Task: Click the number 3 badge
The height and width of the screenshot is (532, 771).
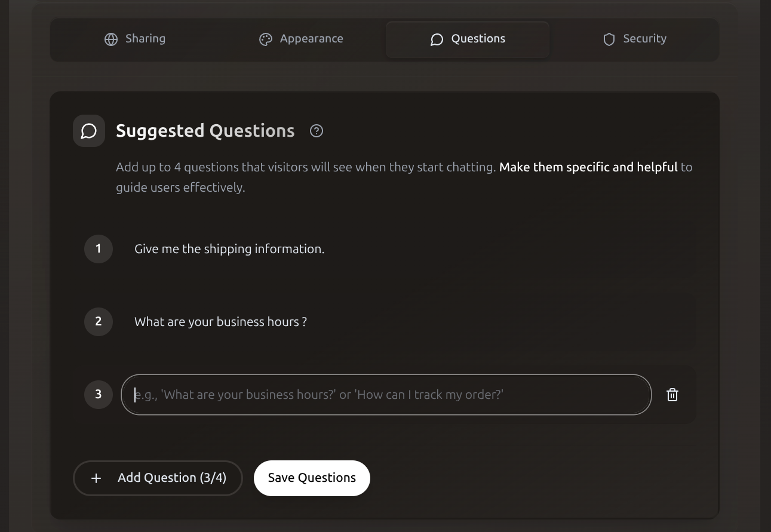Action: click(x=98, y=395)
